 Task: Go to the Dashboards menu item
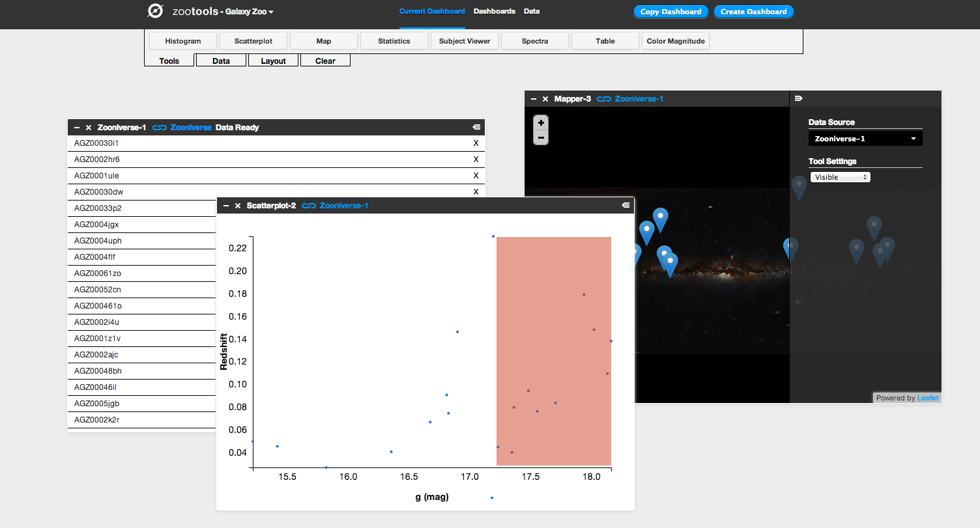494,11
